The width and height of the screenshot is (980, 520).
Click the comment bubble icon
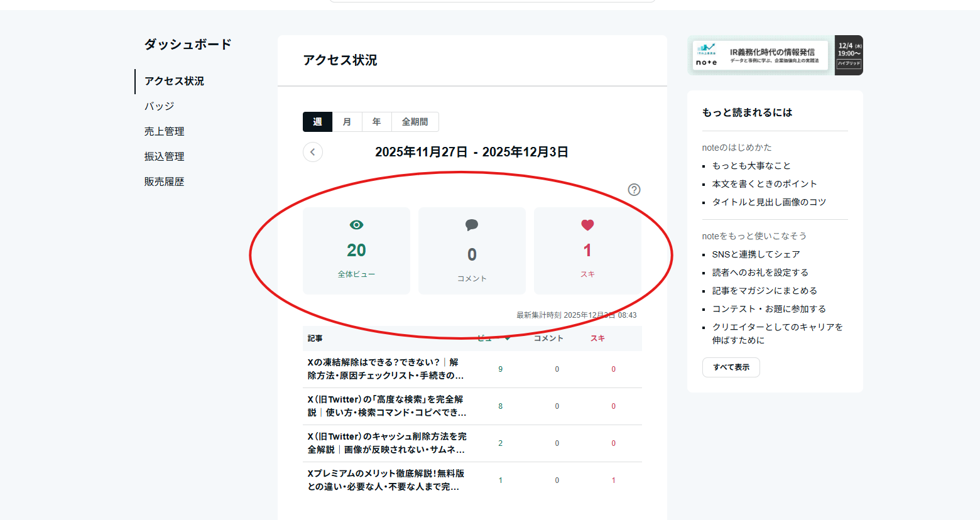coord(472,225)
